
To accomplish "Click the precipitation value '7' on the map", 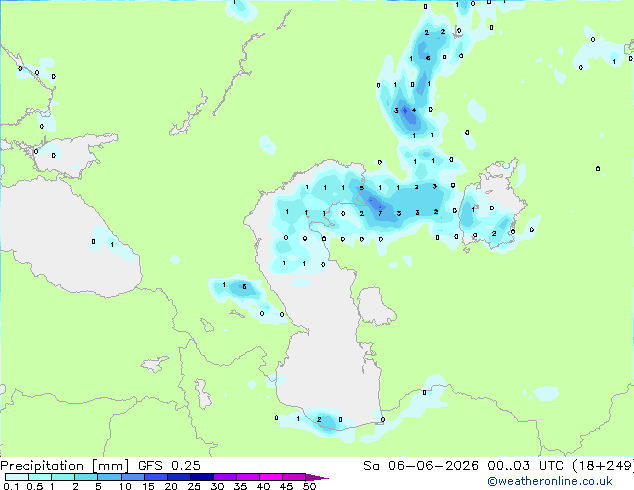I will click(x=380, y=213).
